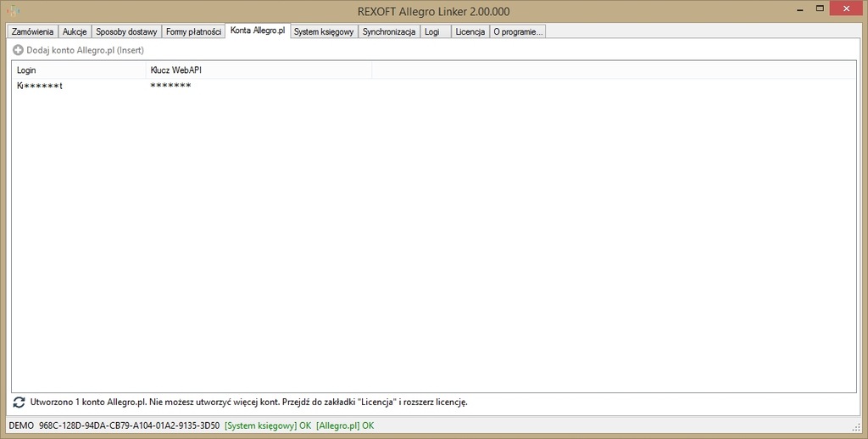The width and height of the screenshot is (868, 439).
Task: Open the Zamówienia tab
Action: point(33,31)
